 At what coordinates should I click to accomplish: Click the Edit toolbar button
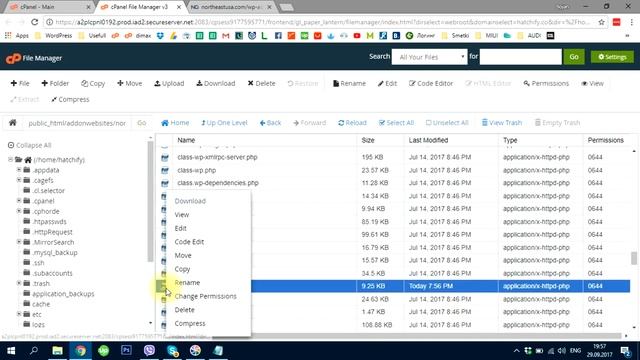[387, 83]
